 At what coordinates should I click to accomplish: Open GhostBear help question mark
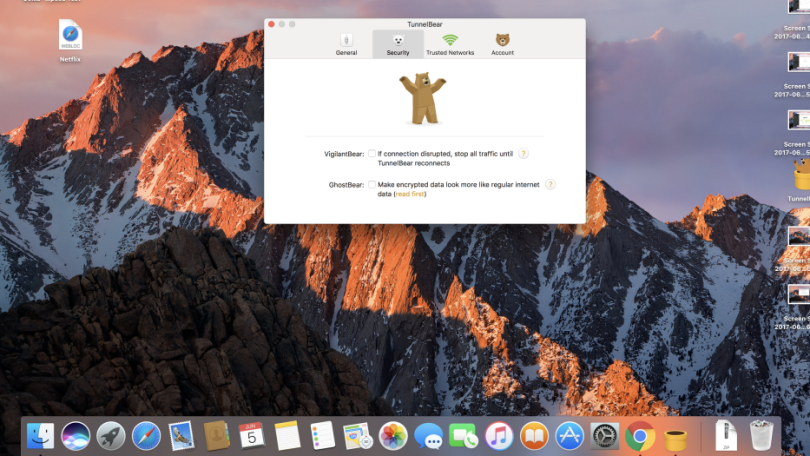pos(550,184)
